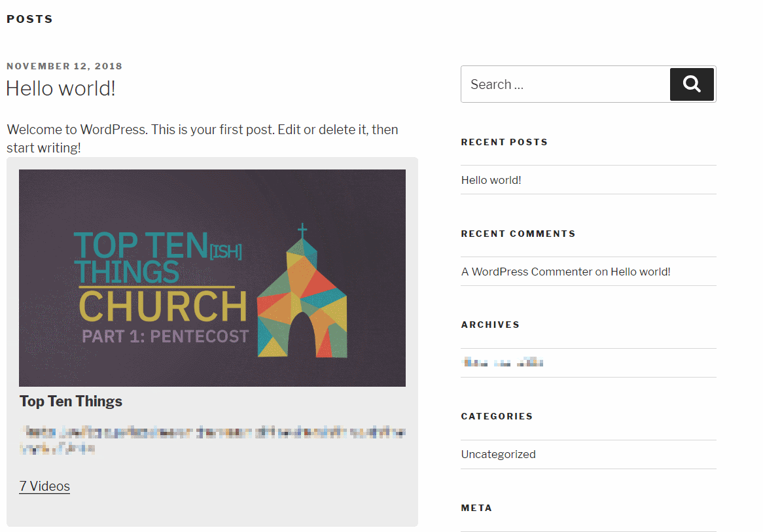Click the blurred description under Top Ten Things
Screen dimensions: 763x532
(x=212, y=440)
